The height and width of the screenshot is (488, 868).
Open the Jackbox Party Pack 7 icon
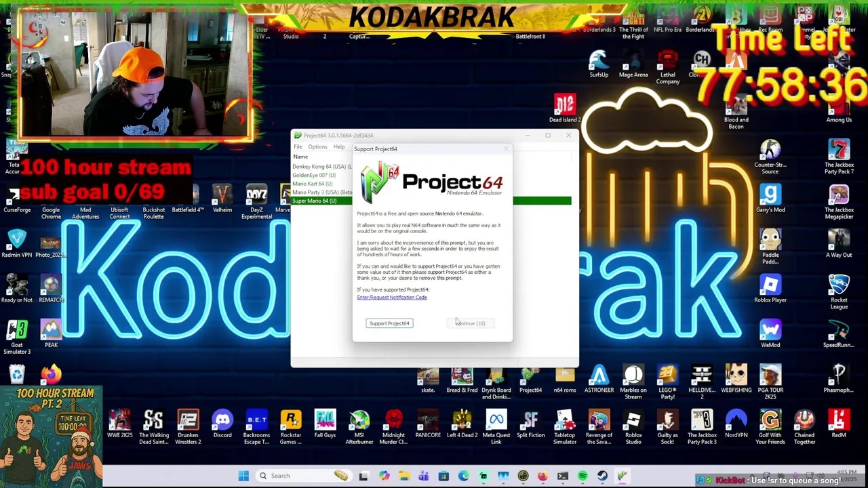(839, 157)
